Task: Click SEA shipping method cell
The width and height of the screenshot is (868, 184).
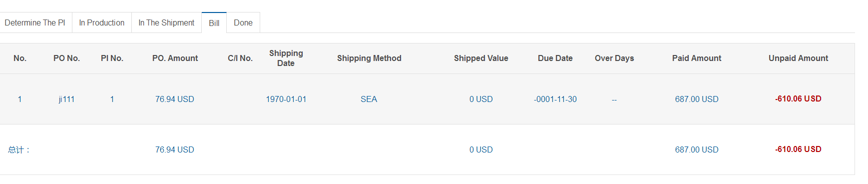Action: 369,99
